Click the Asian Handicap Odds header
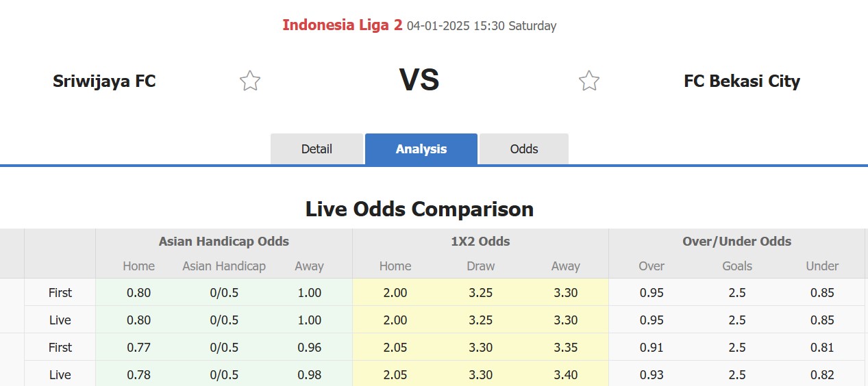 (224, 242)
